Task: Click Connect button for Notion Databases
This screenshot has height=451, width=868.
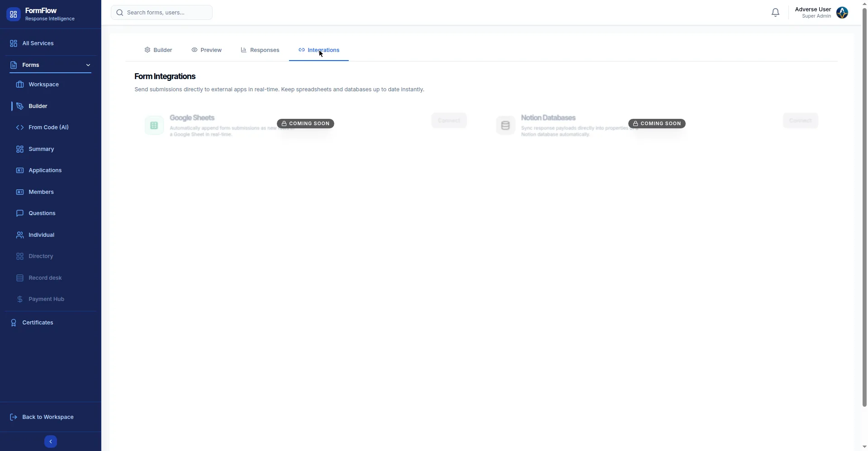Action: point(801,121)
